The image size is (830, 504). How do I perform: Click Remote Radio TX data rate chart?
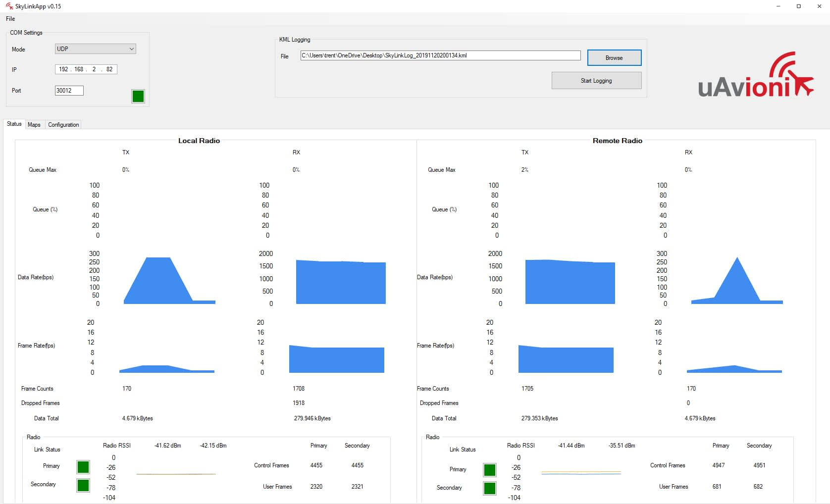[570, 282]
